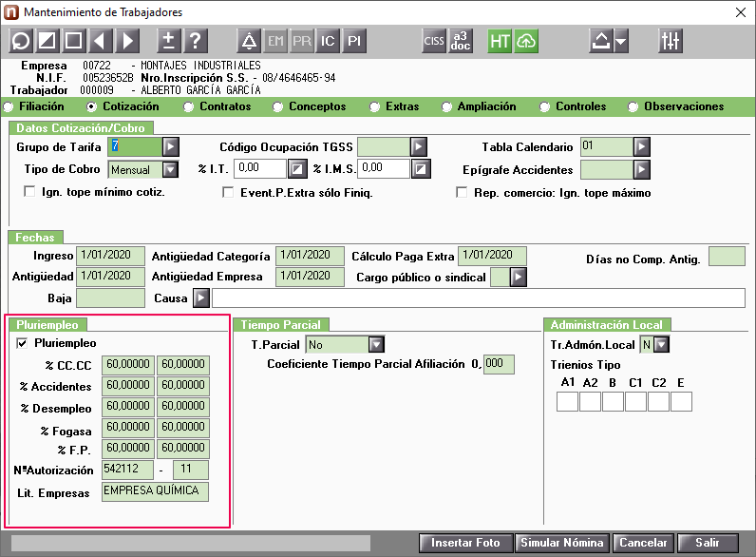Switch to the Contratos tab
Screen dimensions: 756x557
(217, 106)
